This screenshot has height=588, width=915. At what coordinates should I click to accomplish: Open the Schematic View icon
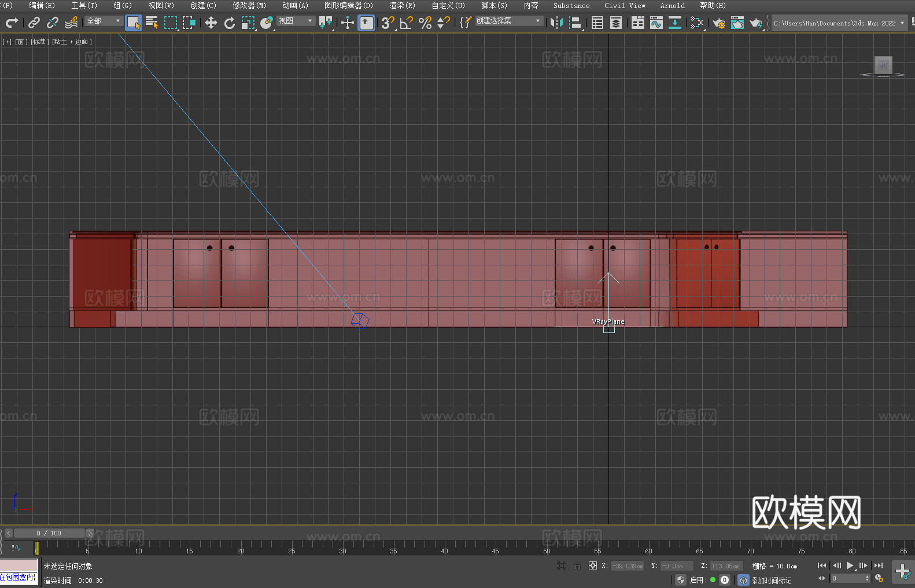(x=675, y=23)
